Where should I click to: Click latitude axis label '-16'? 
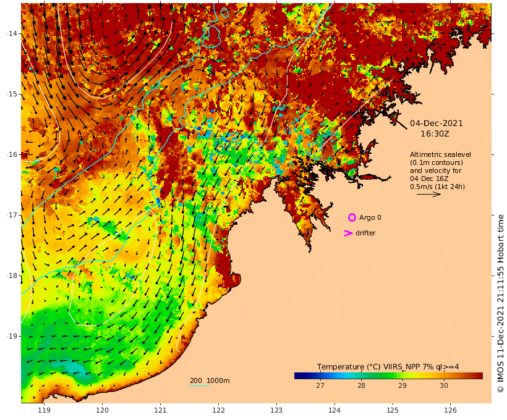pyautogui.click(x=12, y=154)
